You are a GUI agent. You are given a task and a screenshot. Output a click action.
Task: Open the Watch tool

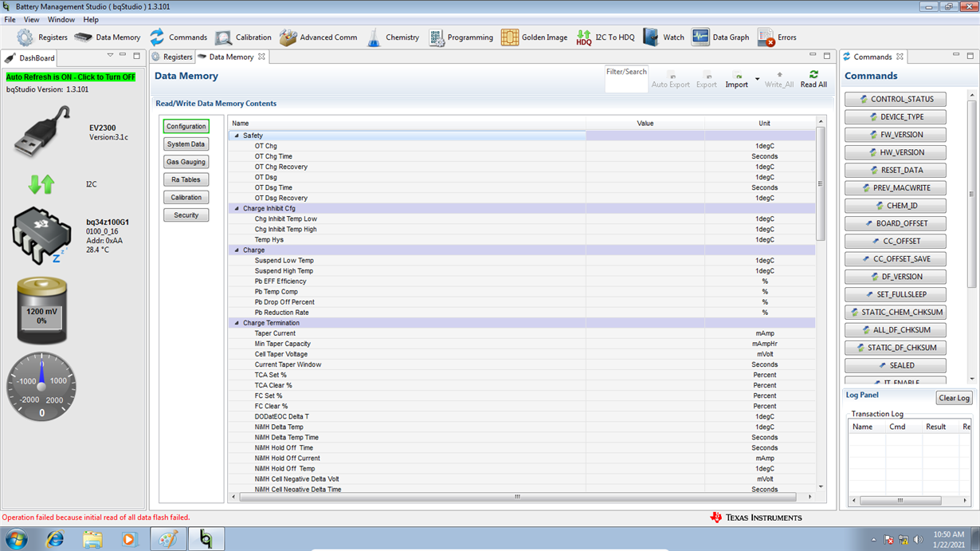click(x=651, y=37)
